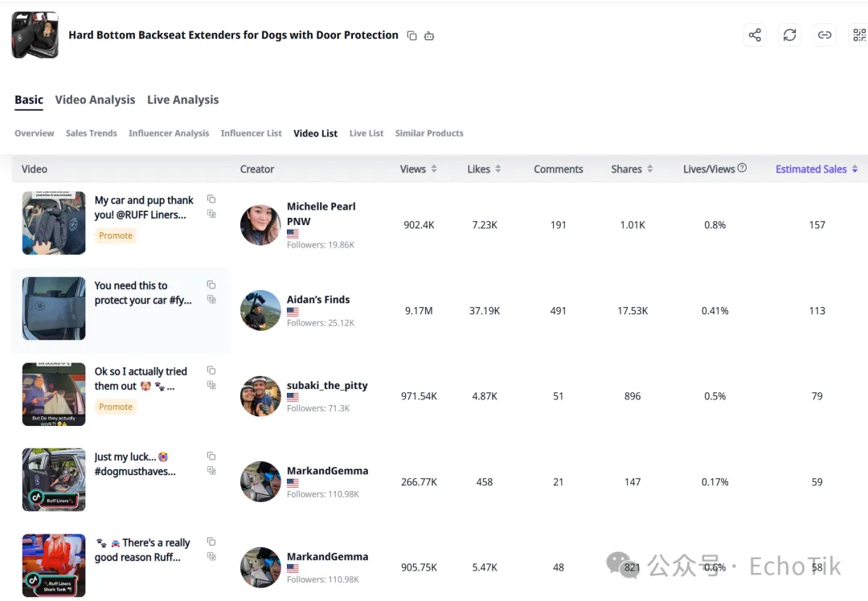Viewport: 868px width, 601px height.
Task: Open creator Aidan's Finds profile
Action: [x=318, y=300]
